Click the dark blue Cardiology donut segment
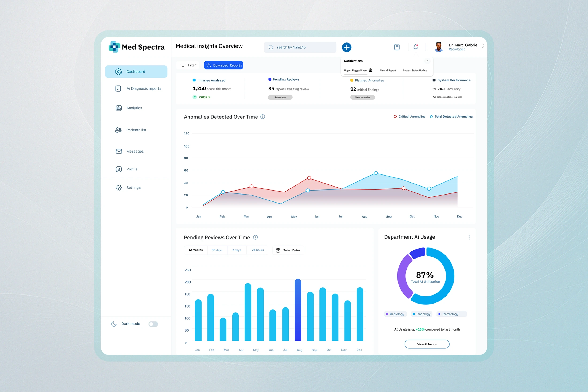 pyautogui.click(x=418, y=252)
